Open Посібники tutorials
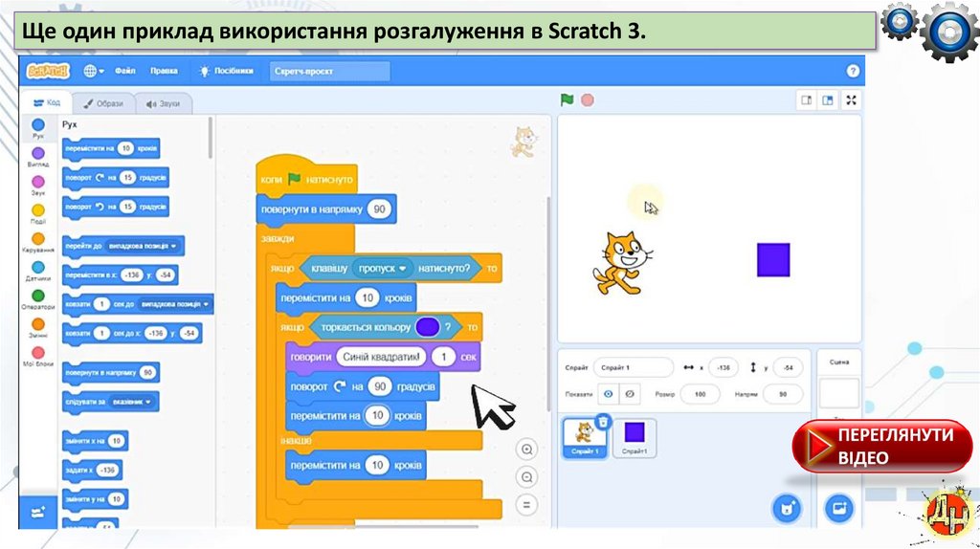980x549 pixels. [x=226, y=71]
